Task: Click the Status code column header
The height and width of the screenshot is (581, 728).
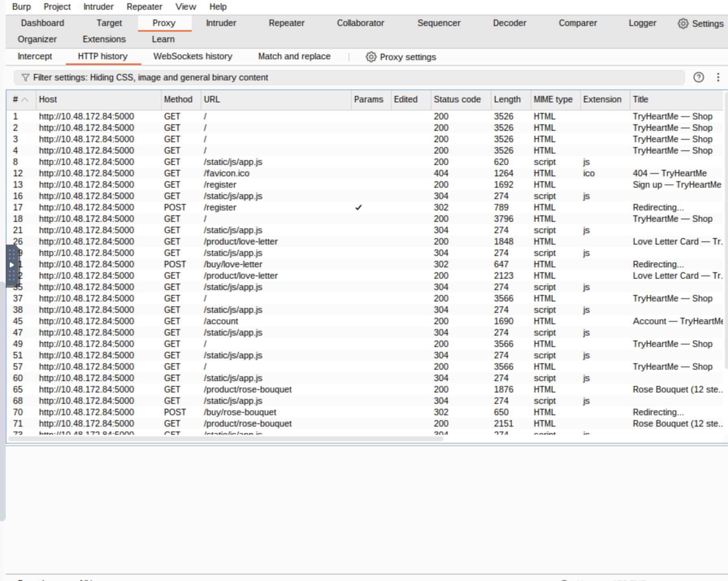Action: click(x=457, y=100)
